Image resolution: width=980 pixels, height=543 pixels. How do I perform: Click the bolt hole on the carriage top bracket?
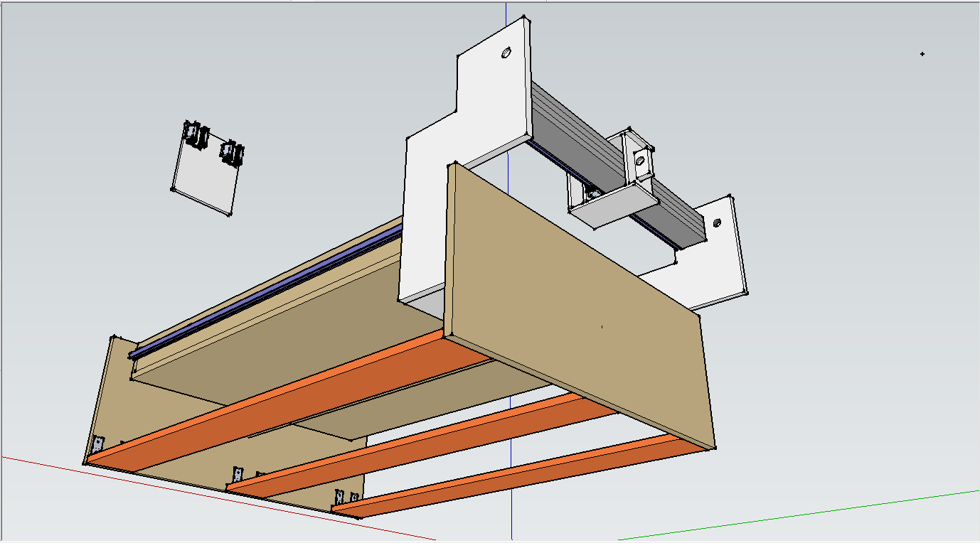[x=639, y=159]
